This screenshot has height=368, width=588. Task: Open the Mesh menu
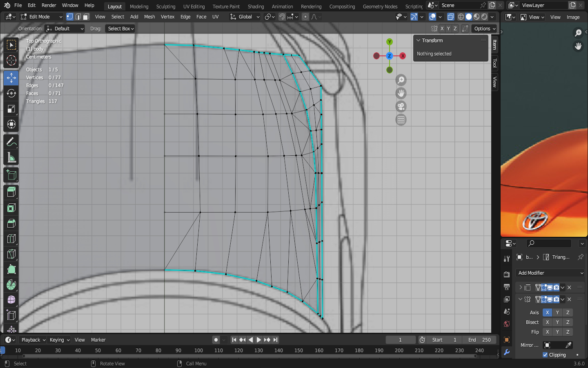(x=149, y=17)
